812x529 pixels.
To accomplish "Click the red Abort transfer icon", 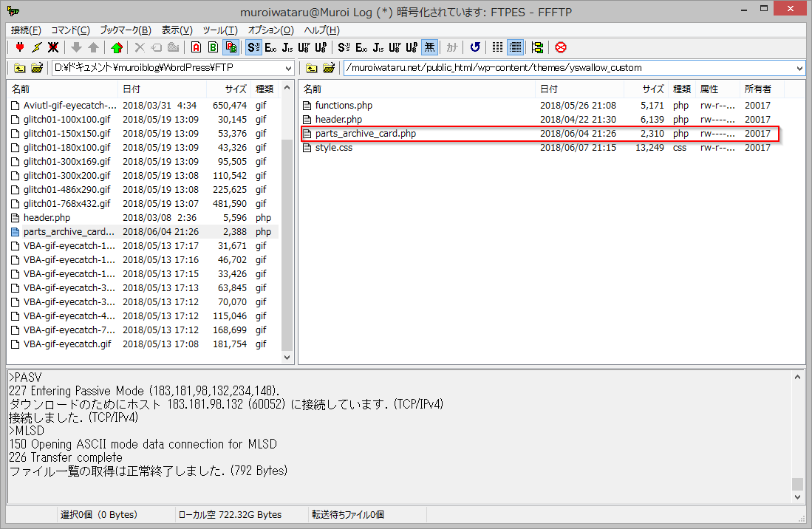I will [x=561, y=47].
